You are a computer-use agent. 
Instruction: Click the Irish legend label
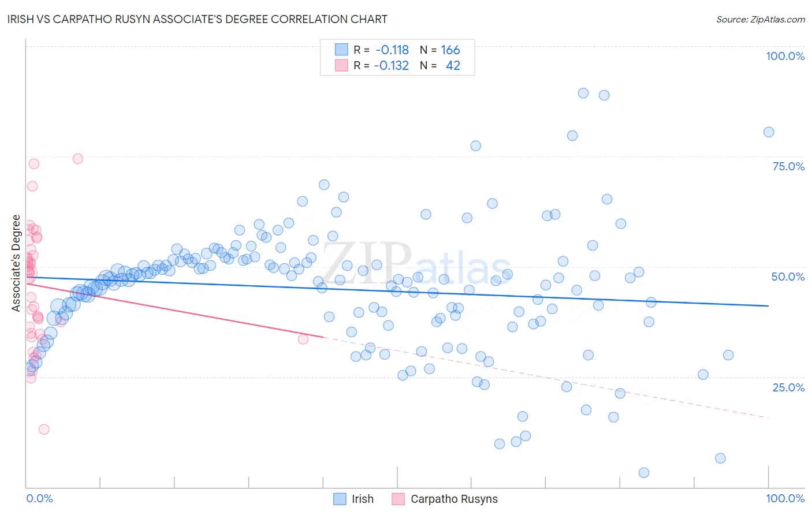[x=363, y=499]
